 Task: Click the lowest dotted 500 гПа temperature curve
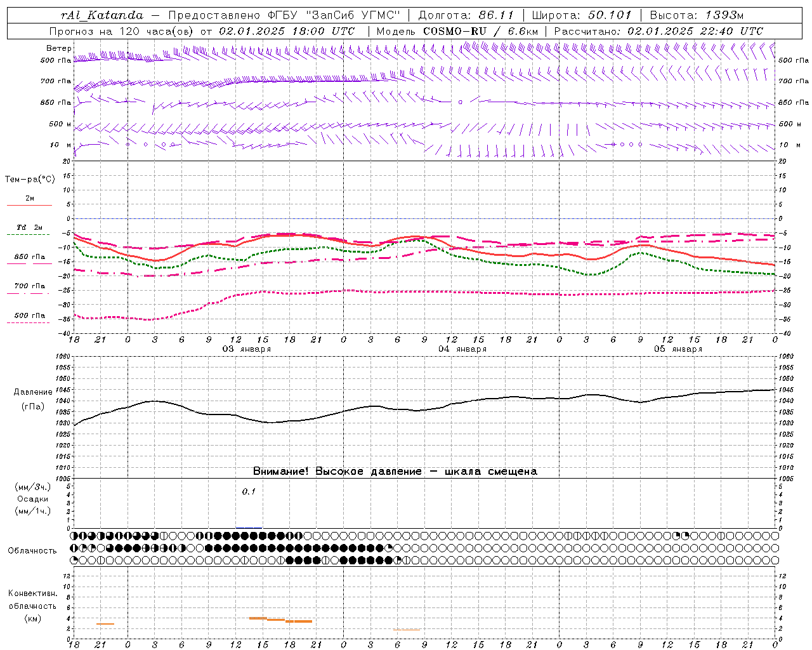[x=425, y=292]
